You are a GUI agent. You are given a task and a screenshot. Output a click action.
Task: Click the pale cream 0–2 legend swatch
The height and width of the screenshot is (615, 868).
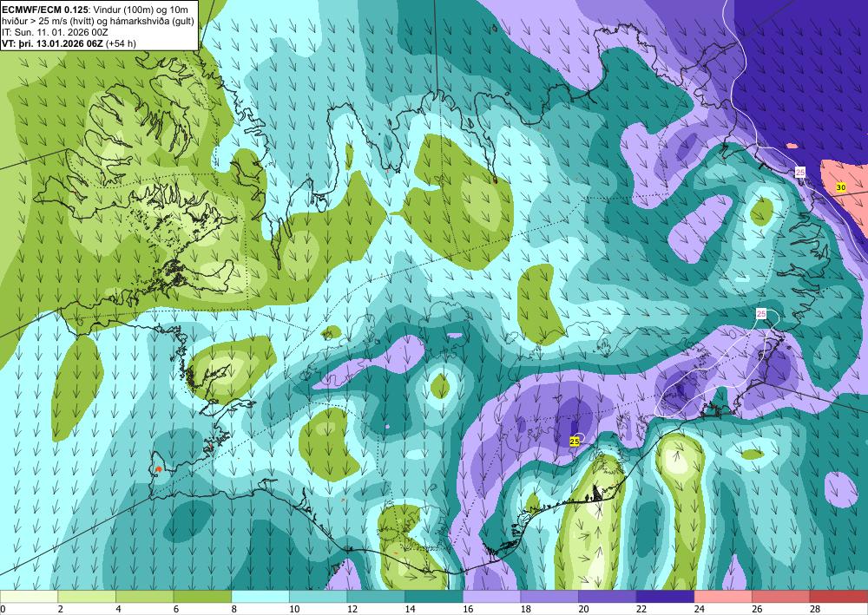coord(29,597)
